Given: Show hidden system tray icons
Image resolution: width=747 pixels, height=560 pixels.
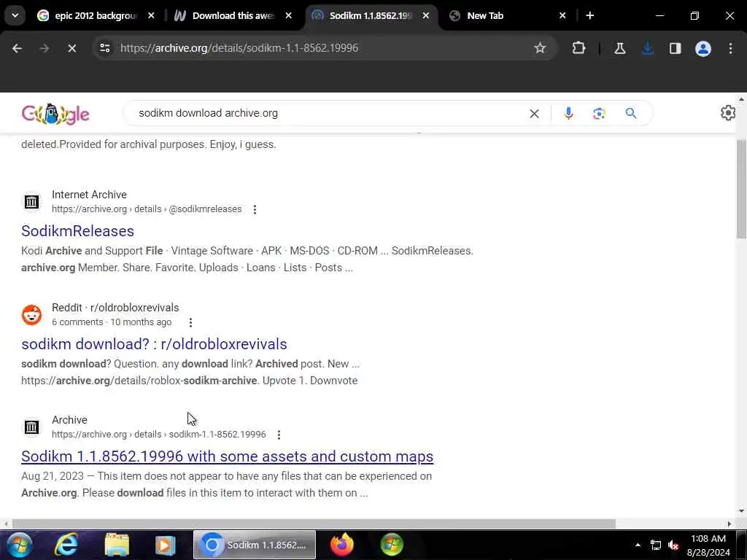Looking at the screenshot, I should pyautogui.click(x=638, y=545).
